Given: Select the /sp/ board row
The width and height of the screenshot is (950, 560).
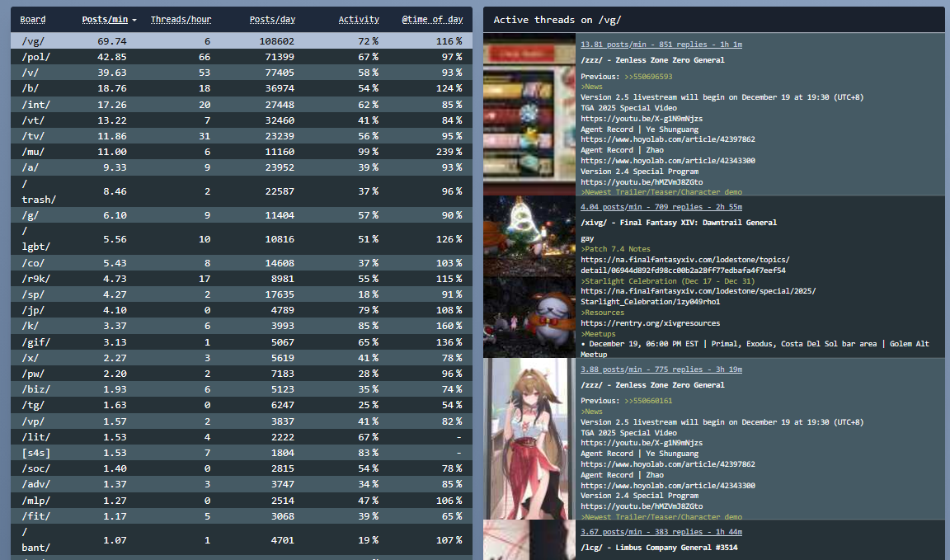Looking at the screenshot, I should 241,294.
